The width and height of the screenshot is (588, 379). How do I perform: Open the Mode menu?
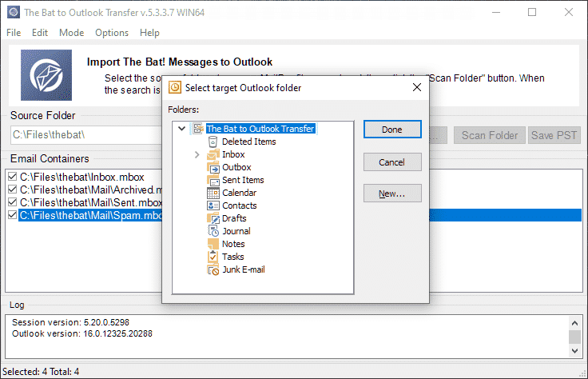click(x=71, y=33)
